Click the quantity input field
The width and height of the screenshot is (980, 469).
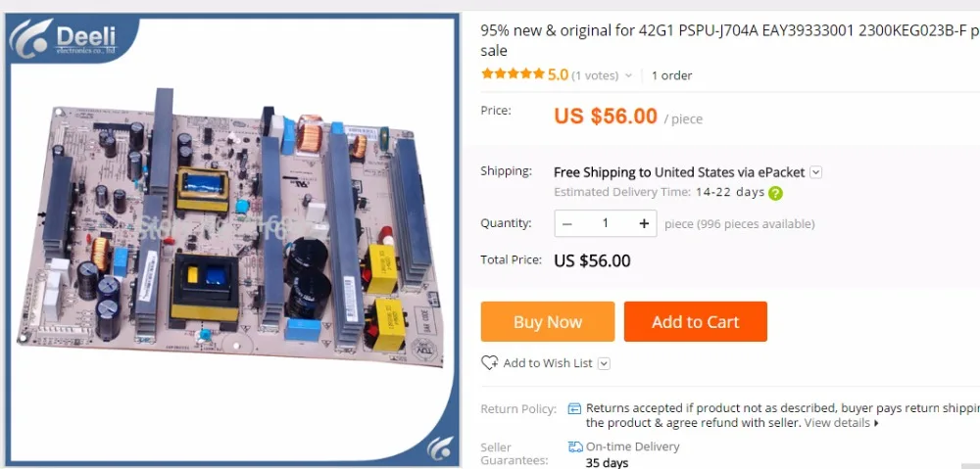pyautogui.click(x=605, y=223)
